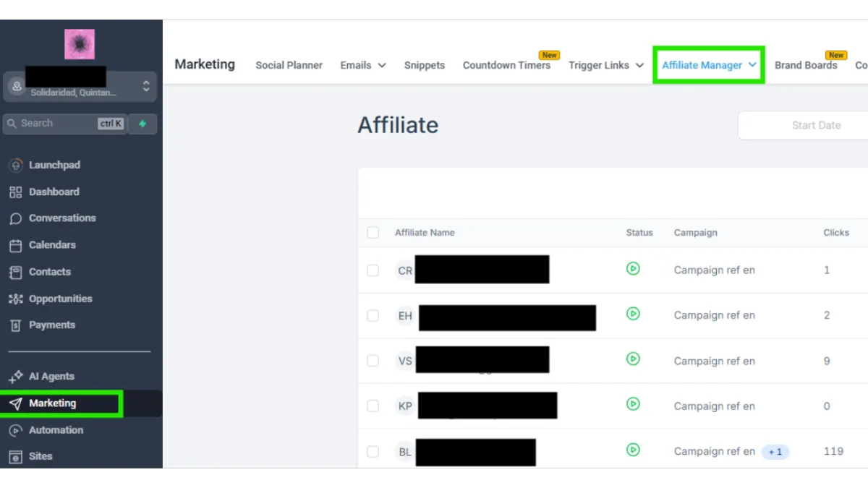868x488 pixels.
Task: Open the Payments section
Action: [x=52, y=325]
